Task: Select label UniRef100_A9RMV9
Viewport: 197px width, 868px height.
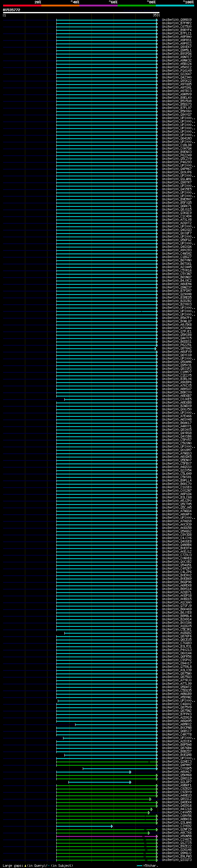Action: 176,94
